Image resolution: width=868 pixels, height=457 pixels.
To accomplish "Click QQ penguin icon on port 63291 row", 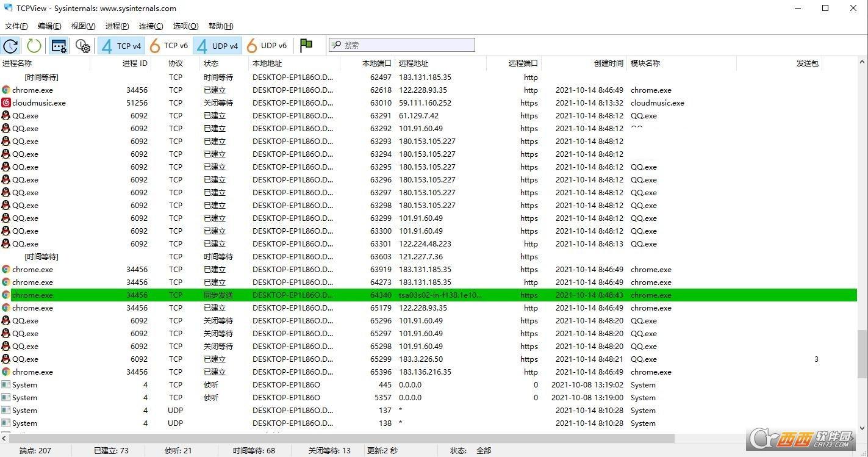I will tap(6, 115).
